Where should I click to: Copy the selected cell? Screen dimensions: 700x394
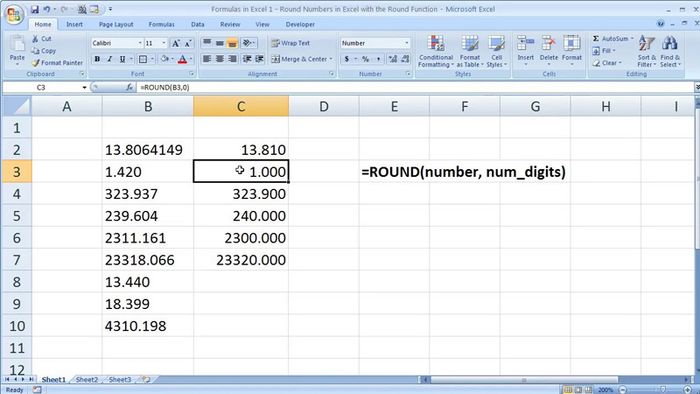coord(44,51)
